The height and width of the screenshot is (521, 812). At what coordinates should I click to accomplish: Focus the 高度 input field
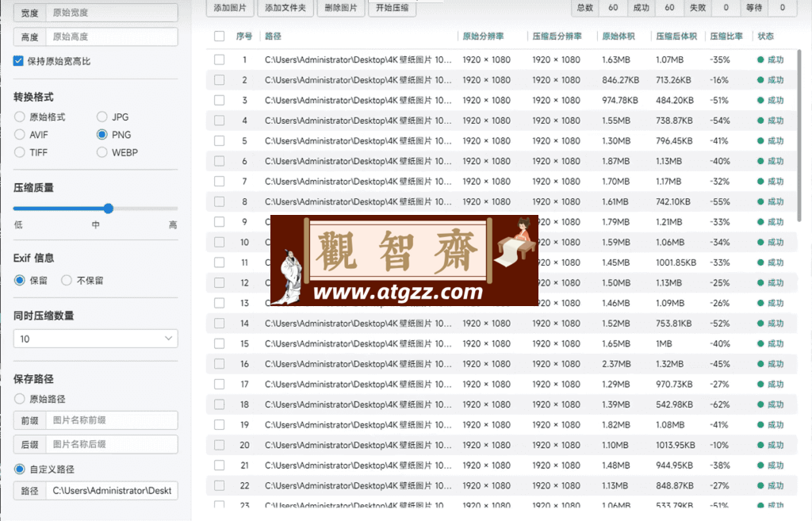112,36
